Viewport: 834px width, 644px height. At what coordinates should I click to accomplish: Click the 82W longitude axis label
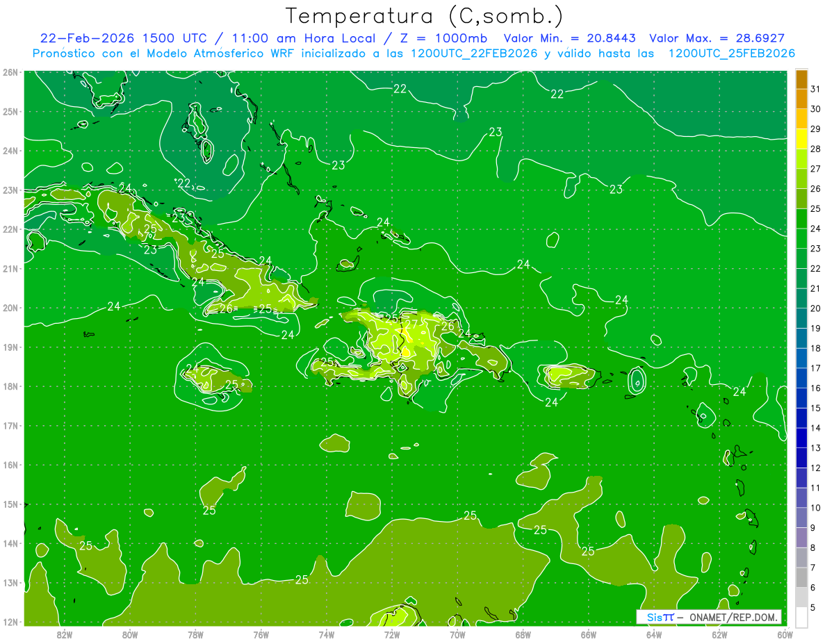pyautogui.click(x=65, y=634)
